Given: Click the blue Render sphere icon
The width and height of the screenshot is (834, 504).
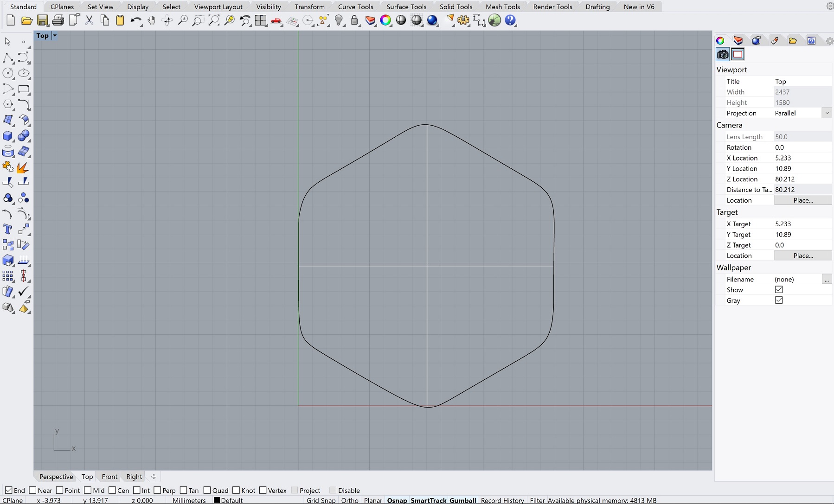Looking at the screenshot, I should pyautogui.click(x=432, y=20).
